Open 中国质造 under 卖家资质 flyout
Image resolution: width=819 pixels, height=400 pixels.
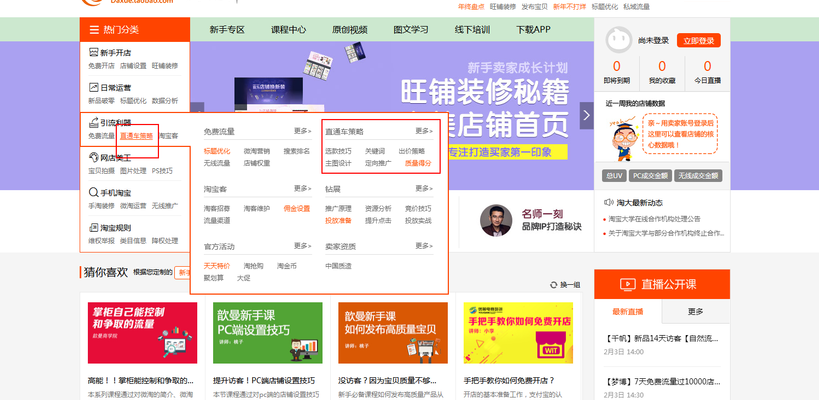[x=338, y=266]
